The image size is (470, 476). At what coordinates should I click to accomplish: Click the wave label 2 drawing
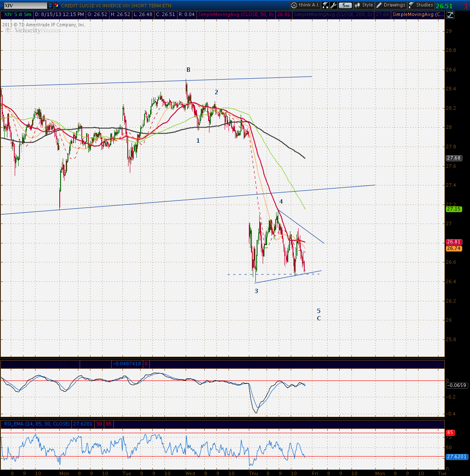[216, 92]
